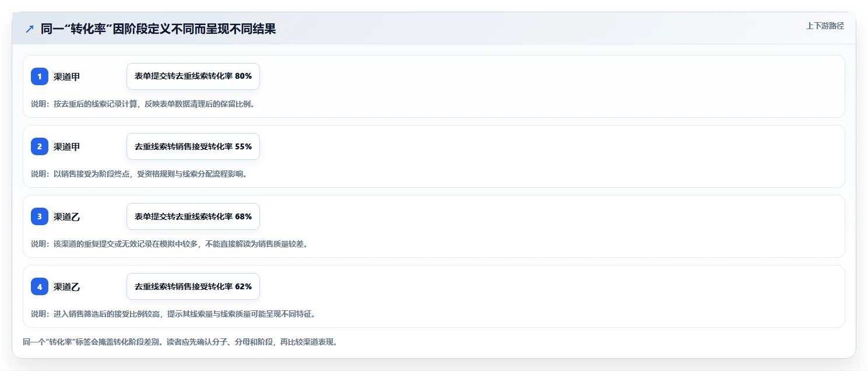Click the note starting 进入销售筛选后的接受比例较高
868x371 pixels.
pyautogui.click(x=173, y=314)
